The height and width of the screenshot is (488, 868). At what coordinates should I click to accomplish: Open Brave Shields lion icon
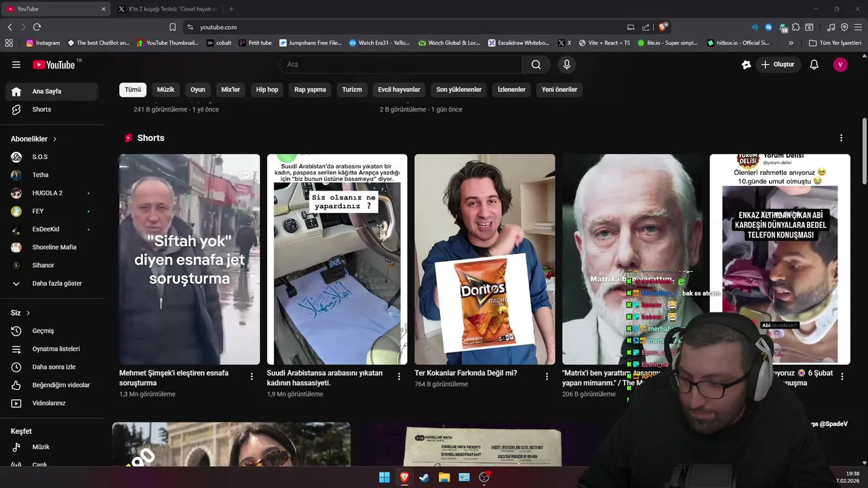(663, 27)
